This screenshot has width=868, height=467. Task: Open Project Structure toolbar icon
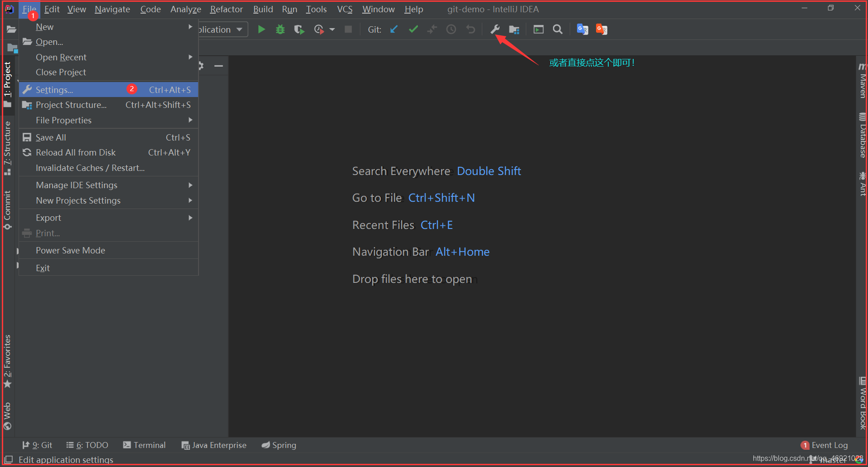pyautogui.click(x=514, y=29)
